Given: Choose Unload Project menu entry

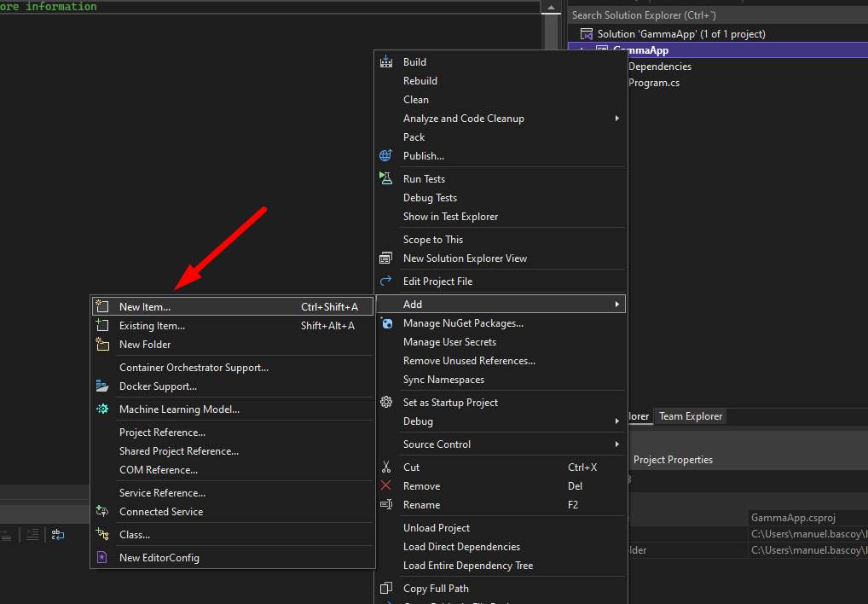Looking at the screenshot, I should (x=437, y=528).
